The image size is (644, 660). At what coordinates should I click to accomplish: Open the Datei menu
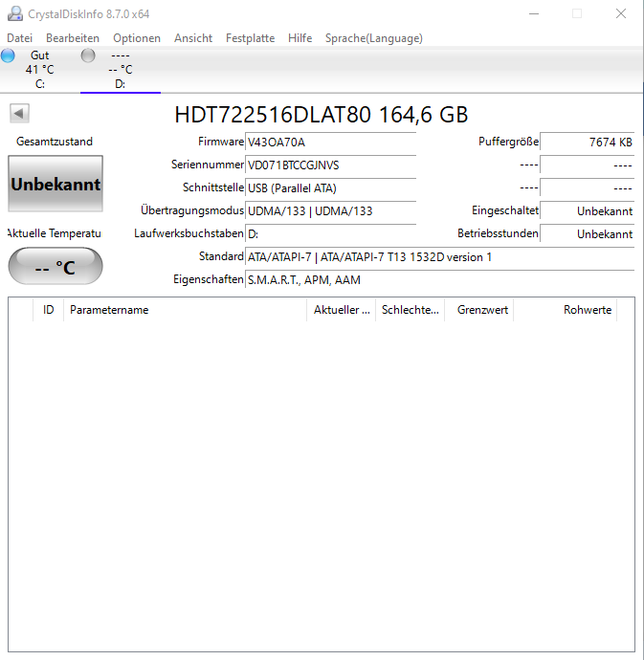19,38
